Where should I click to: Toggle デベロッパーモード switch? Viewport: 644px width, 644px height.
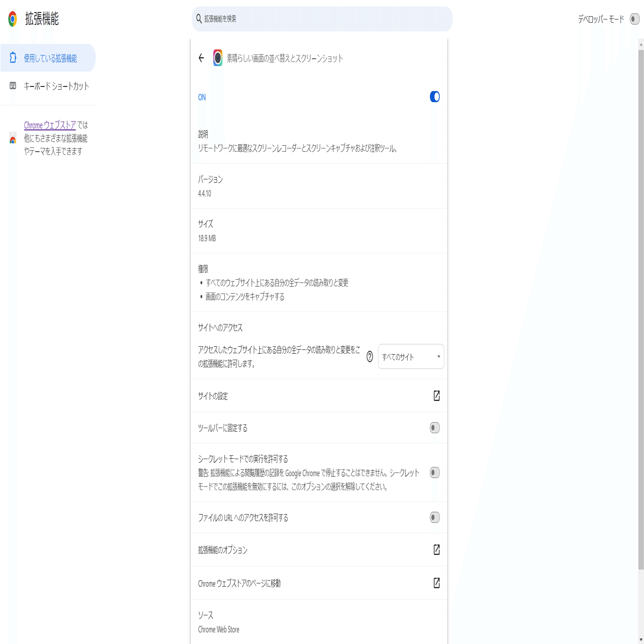pyautogui.click(x=635, y=19)
